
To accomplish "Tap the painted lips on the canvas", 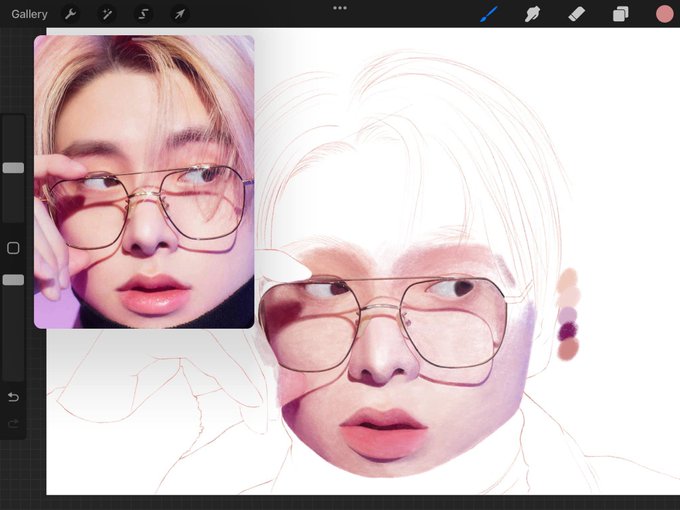I will (x=383, y=433).
